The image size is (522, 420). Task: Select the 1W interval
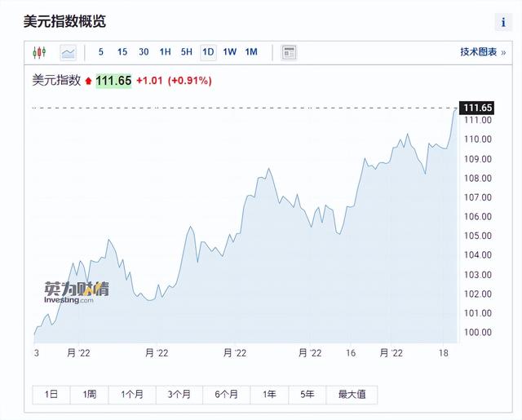pos(230,52)
